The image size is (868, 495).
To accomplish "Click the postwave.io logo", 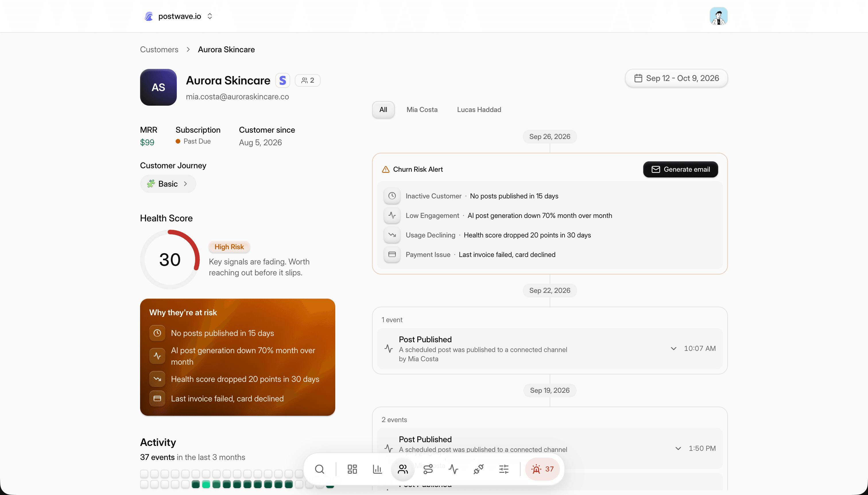I will coord(148,16).
